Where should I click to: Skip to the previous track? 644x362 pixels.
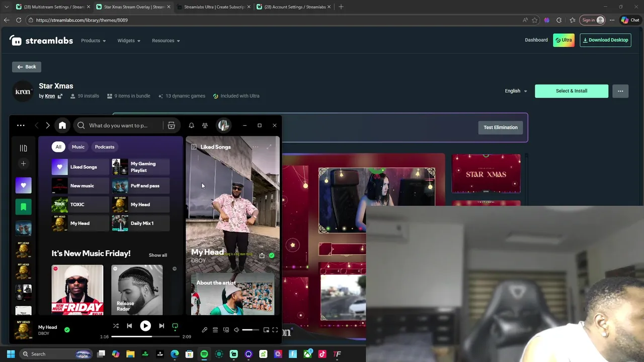coord(129,326)
